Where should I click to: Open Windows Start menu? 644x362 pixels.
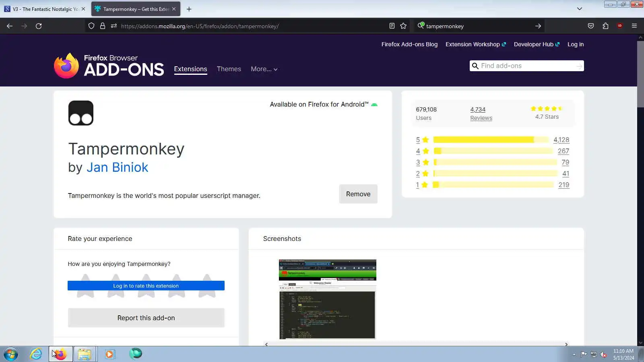pos(11,354)
